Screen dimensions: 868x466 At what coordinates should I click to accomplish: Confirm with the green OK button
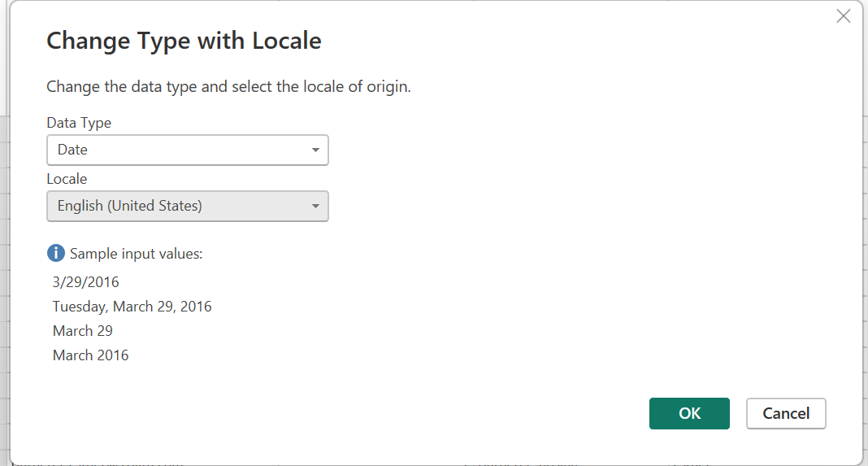pyautogui.click(x=689, y=413)
